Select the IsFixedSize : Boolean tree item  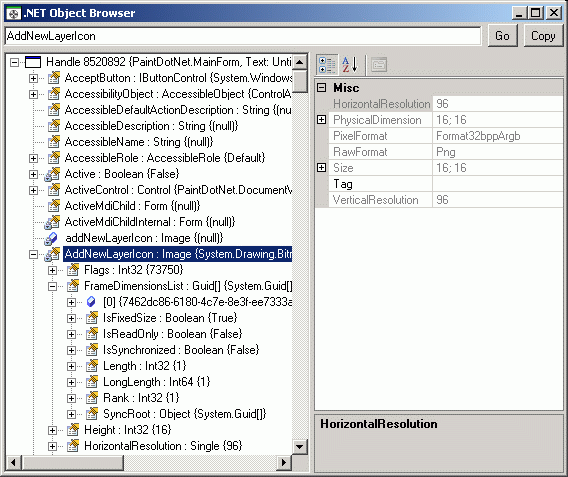(170, 318)
